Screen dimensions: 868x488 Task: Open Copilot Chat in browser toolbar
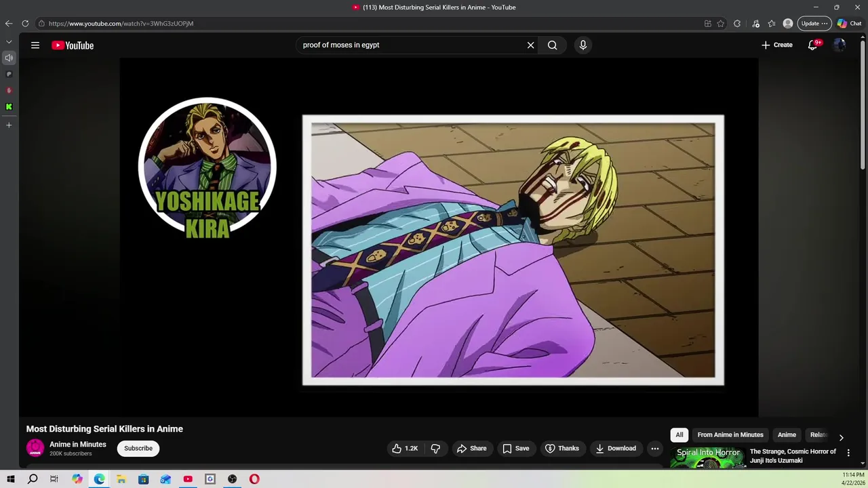851,24
